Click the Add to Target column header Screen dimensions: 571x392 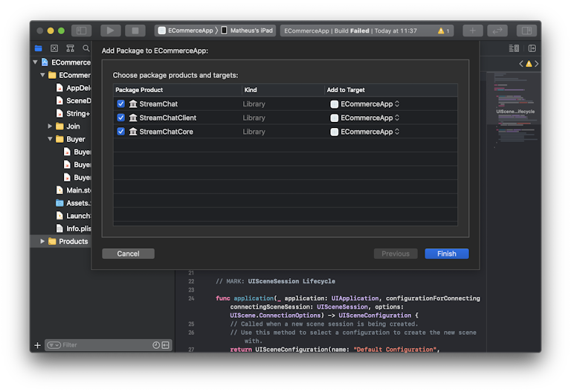(391, 90)
